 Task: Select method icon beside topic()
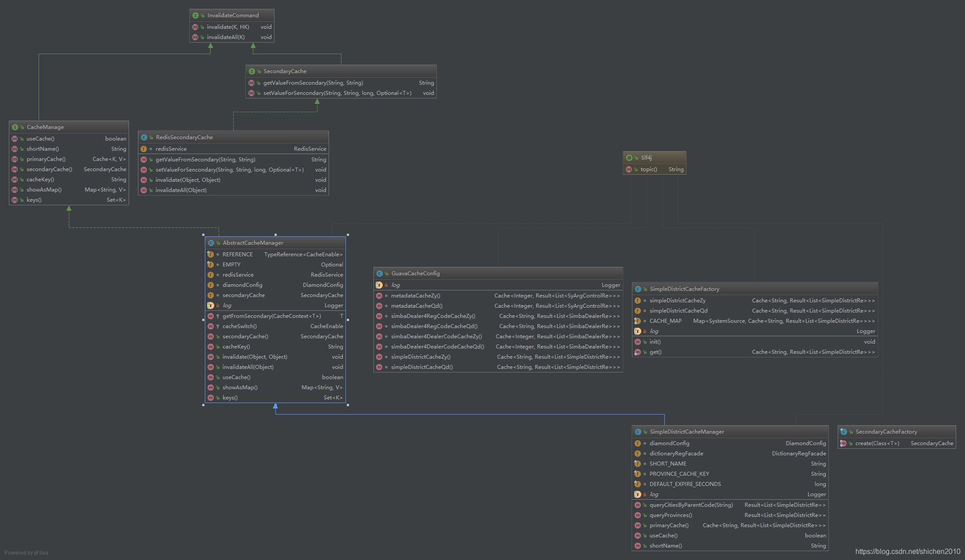point(628,169)
